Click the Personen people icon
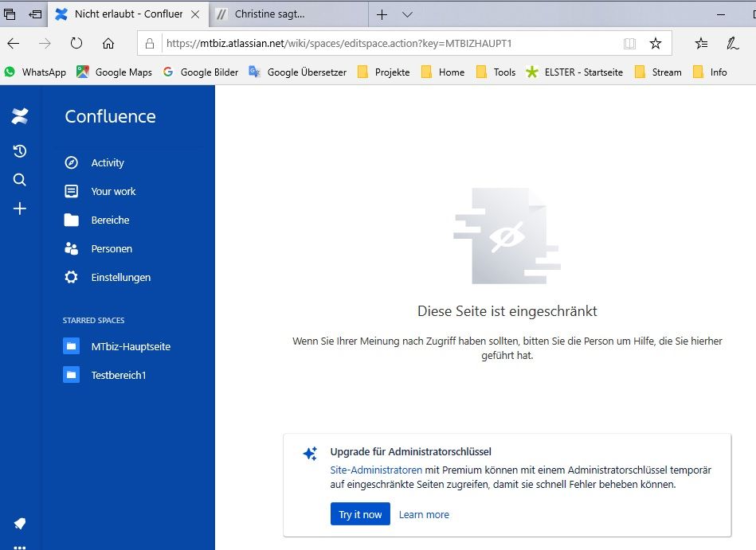This screenshot has width=756, height=550. click(x=72, y=248)
